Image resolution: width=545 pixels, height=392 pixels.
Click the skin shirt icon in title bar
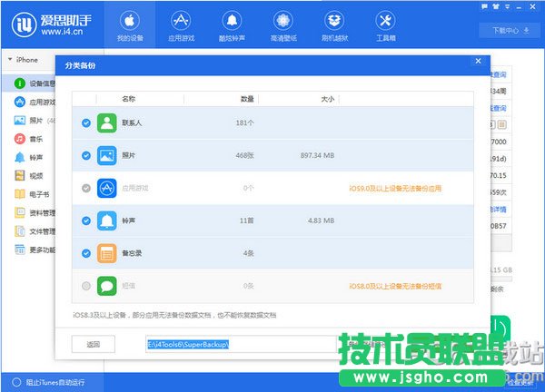[x=496, y=6]
